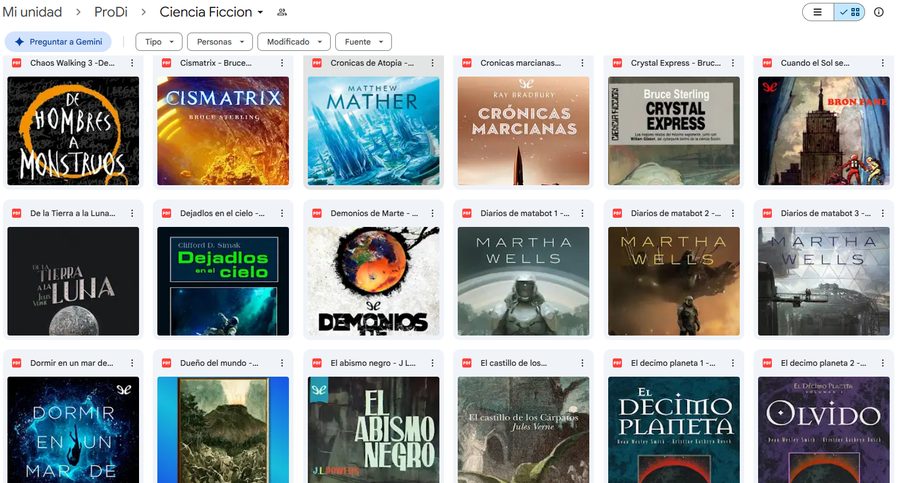Open more options for Dejadlos en el cielo
Screen dimensions: 900x483
(282, 213)
